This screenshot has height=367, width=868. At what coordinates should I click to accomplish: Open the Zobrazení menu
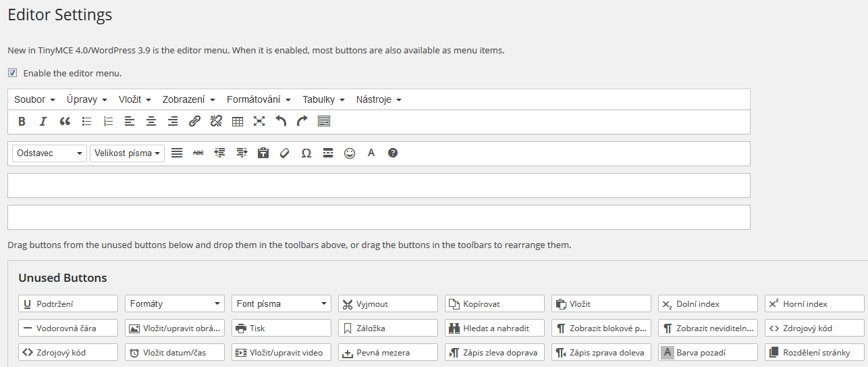(188, 99)
